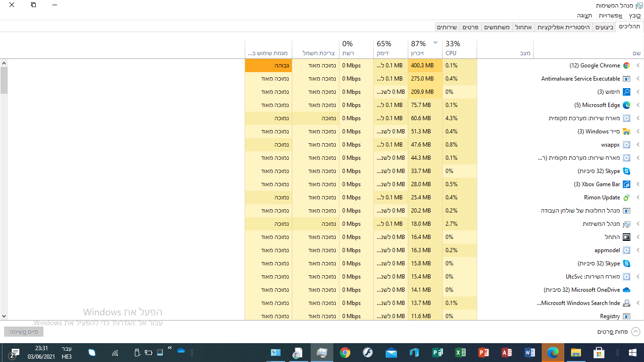Click the פחות פרטים button
Image resolution: width=644 pixels, height=362 pixels.
coord(618,332)
